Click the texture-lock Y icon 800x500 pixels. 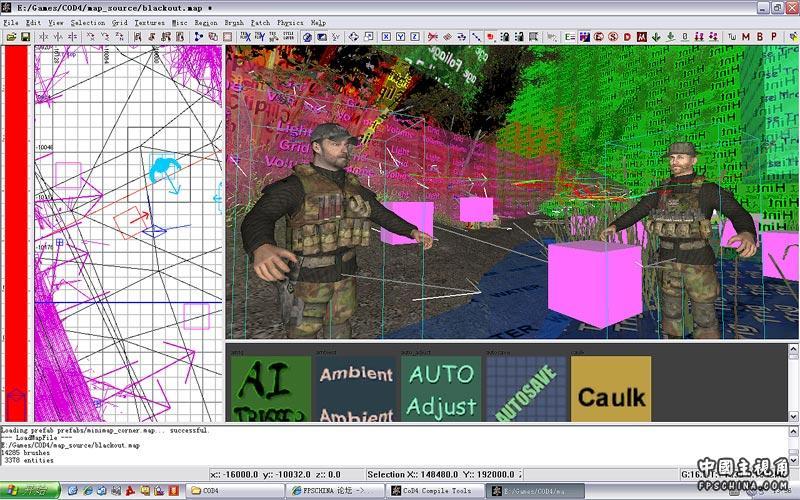[x=260, y=37]
